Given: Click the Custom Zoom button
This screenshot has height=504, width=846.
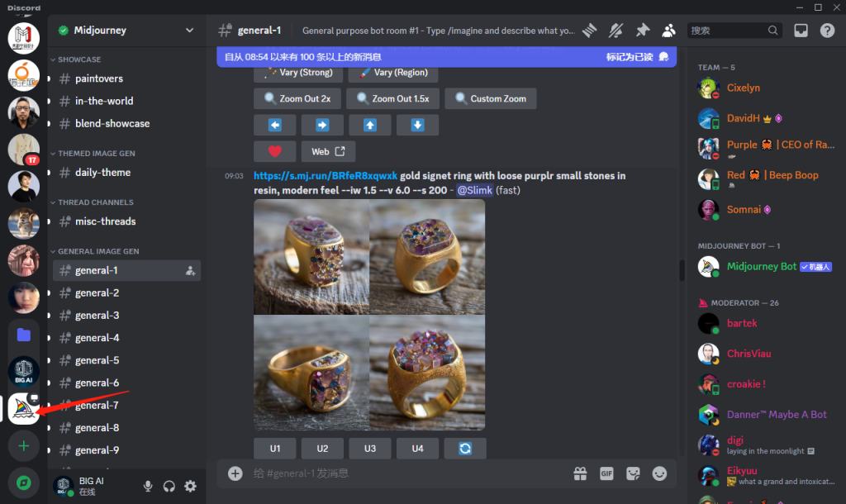Looking at the screenshot, I should 491,99.
